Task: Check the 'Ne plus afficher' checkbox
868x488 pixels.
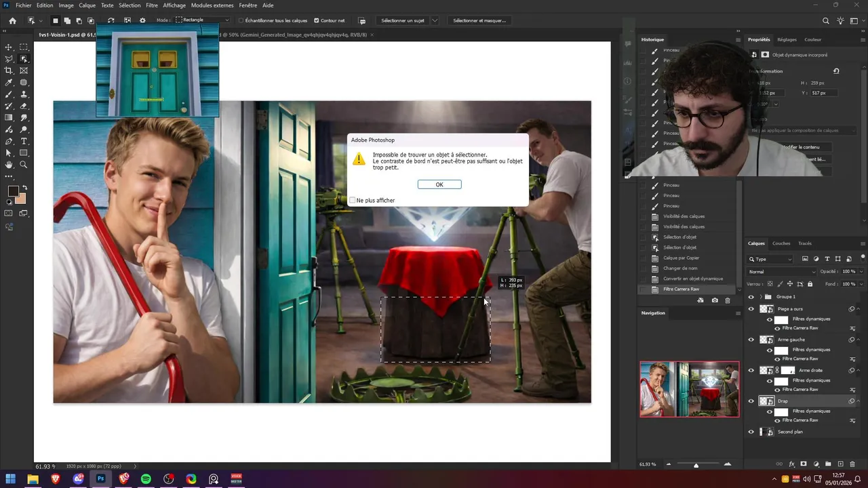Action: click(x=352, y=201)
